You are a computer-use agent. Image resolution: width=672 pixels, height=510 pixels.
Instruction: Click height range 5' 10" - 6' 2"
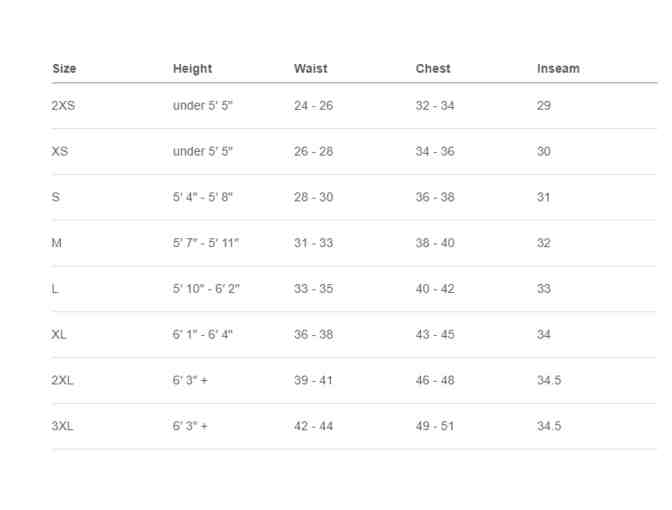[206, 289]
